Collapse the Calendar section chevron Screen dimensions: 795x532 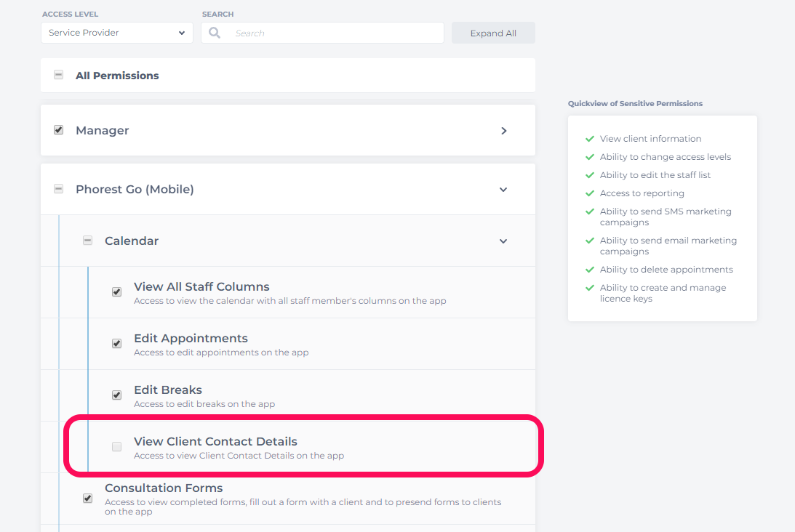click(503, 241)
